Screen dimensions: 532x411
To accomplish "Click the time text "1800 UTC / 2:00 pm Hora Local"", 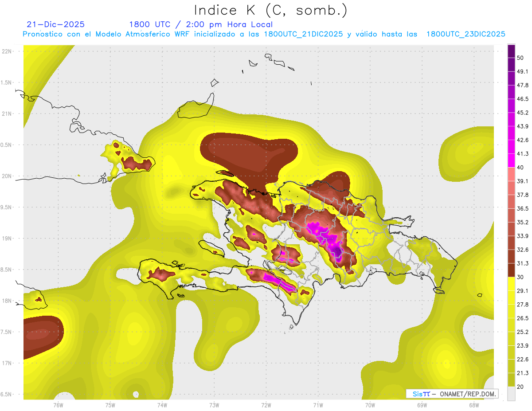I will 201,24.
